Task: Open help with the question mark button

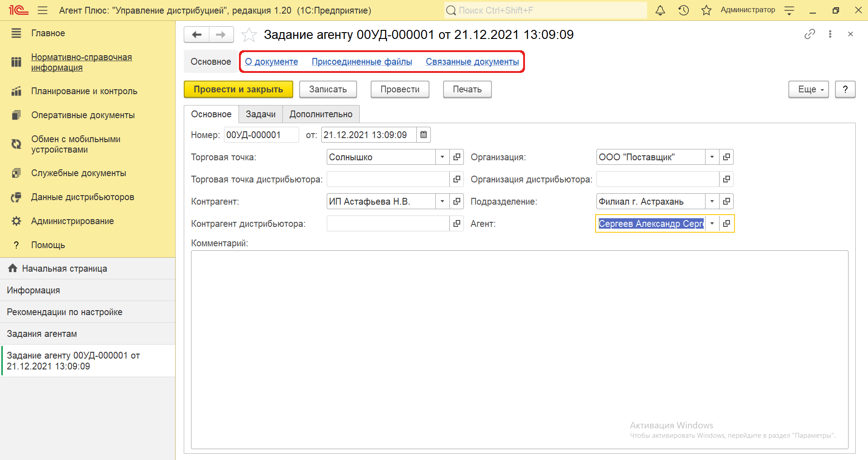Action: 845,89
